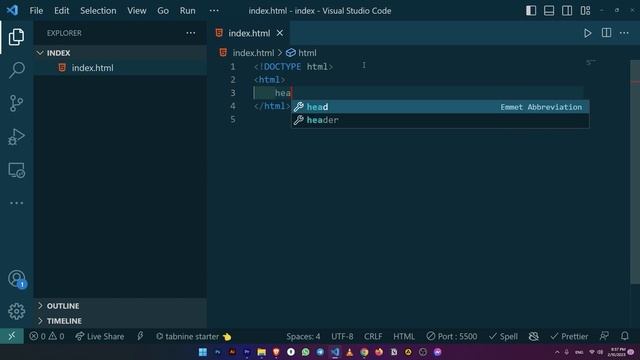
Task: Click the editor vertical scrollbar
Action: click(x=635, y=171)
